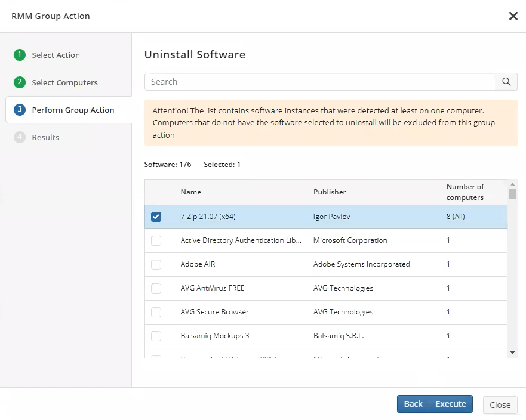Click the Name column header
Image resolution: width=526 pixels, height=420 pixels.
[191, 192]
